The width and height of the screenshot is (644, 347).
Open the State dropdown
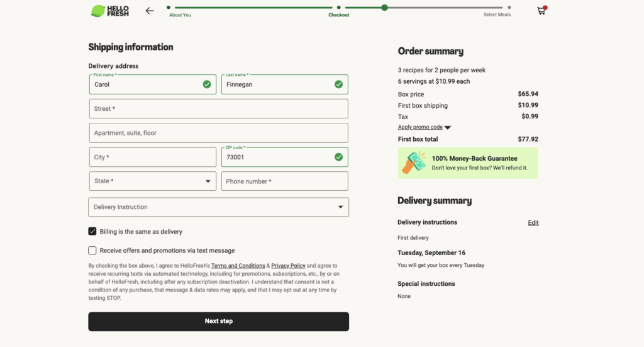tap(153, 181)
